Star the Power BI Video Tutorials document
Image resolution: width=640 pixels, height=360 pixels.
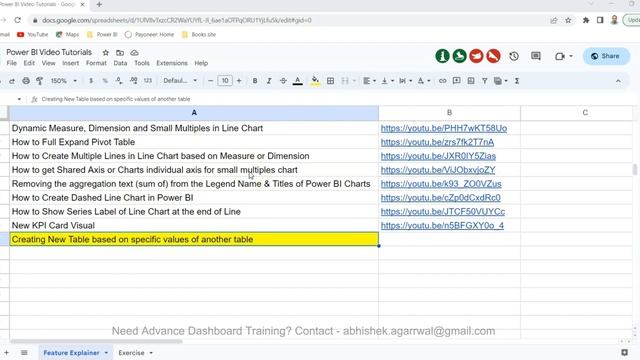click(106, 53)
